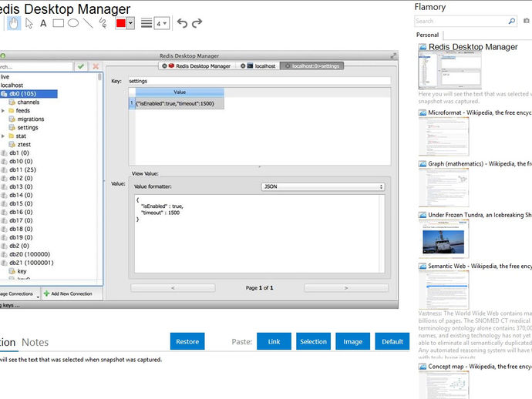Go to previous page button

click(173, 288)
